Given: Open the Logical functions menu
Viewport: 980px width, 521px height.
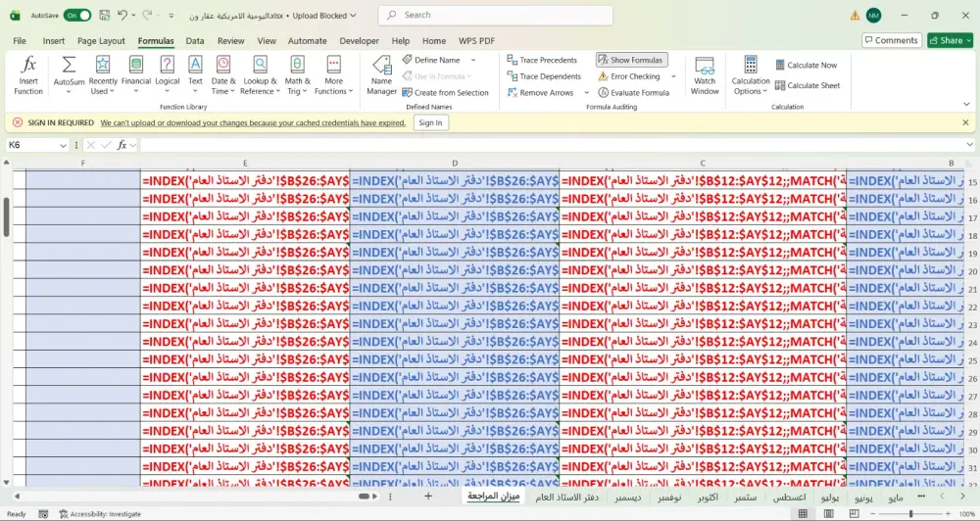Looking at the screenshot, I should (167, 75).
